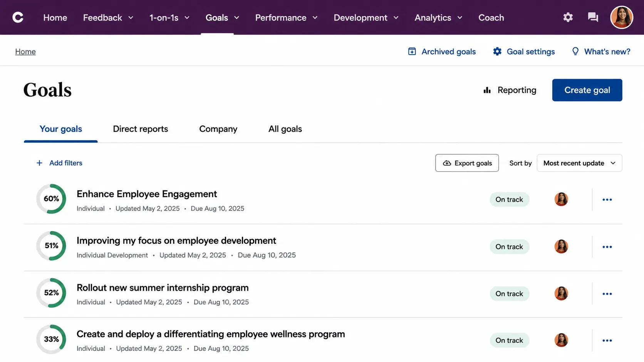Switch to the Company tab
Screen dimensions: 644x362
click(218, 129)
